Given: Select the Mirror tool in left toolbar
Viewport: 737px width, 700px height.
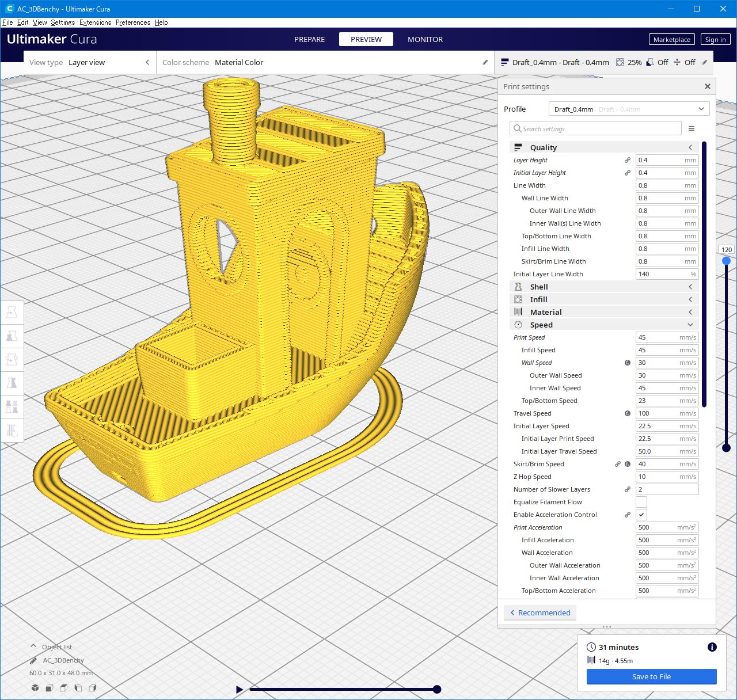Looking at the screenshot, I should (x=12, y=383).
